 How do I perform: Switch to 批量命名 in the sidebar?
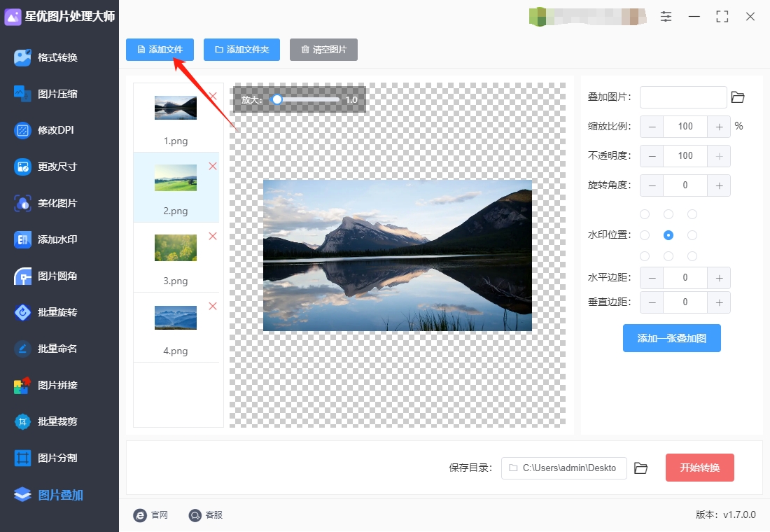coord(57,349)
